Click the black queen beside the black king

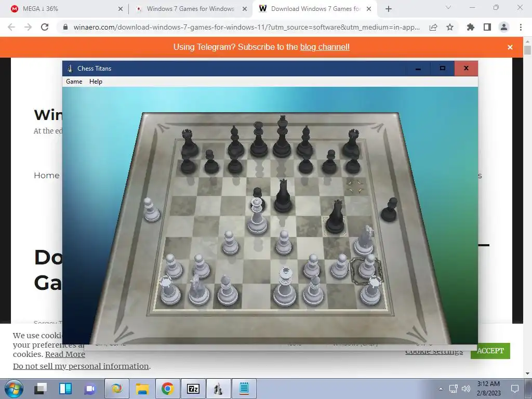tap(259, 140)
